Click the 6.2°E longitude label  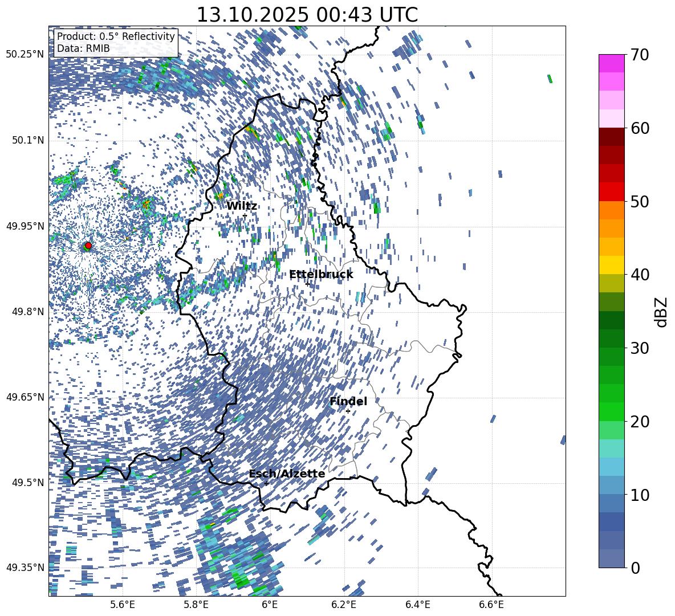pos(344,605)
